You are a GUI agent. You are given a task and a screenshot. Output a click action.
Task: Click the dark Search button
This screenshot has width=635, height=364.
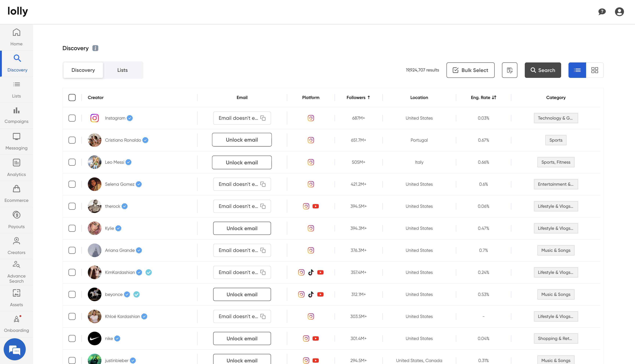[x=543, y=70]
